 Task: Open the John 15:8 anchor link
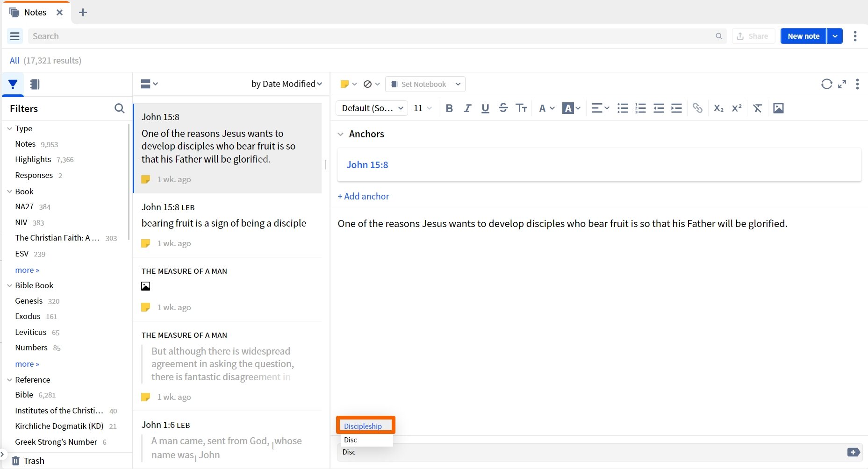[367, 165]
